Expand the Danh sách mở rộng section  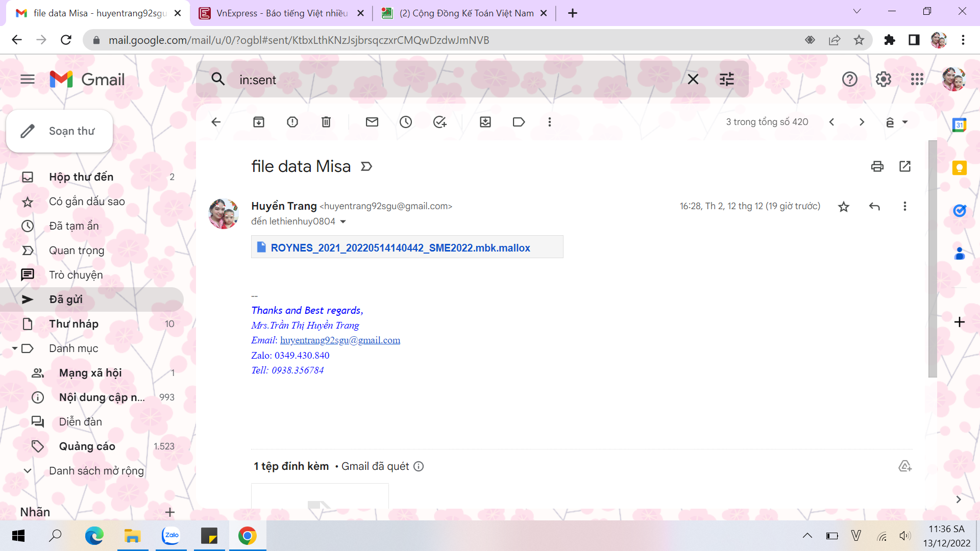click(x=28, y=471)
